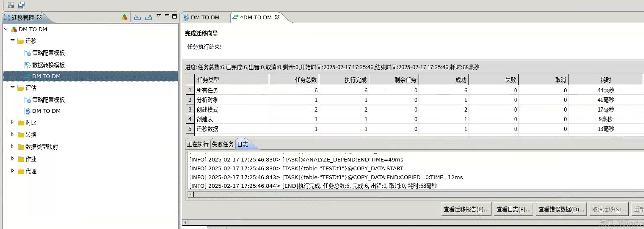Maximize the 迁移管理 panel
The width and height of the screenshot is (644, 229).
[174, 16]
